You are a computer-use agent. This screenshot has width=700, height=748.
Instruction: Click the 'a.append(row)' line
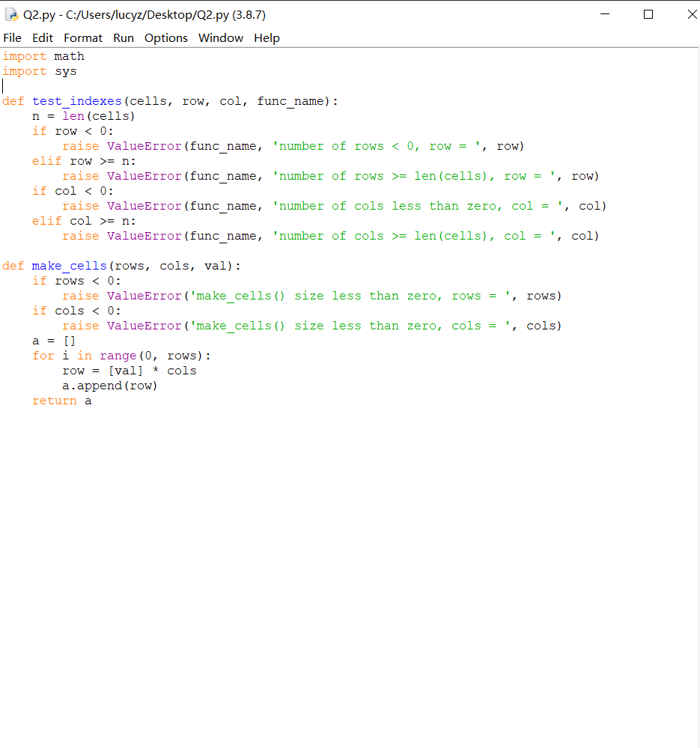109,386
